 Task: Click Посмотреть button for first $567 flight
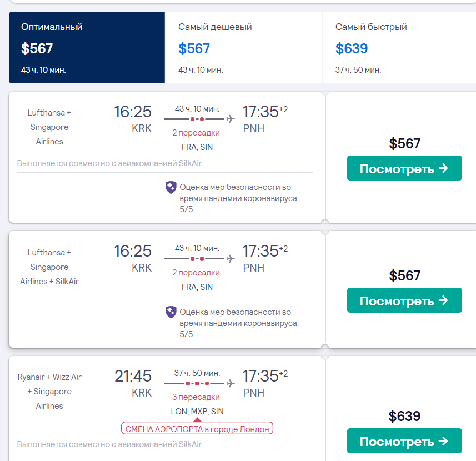[404, 168]
